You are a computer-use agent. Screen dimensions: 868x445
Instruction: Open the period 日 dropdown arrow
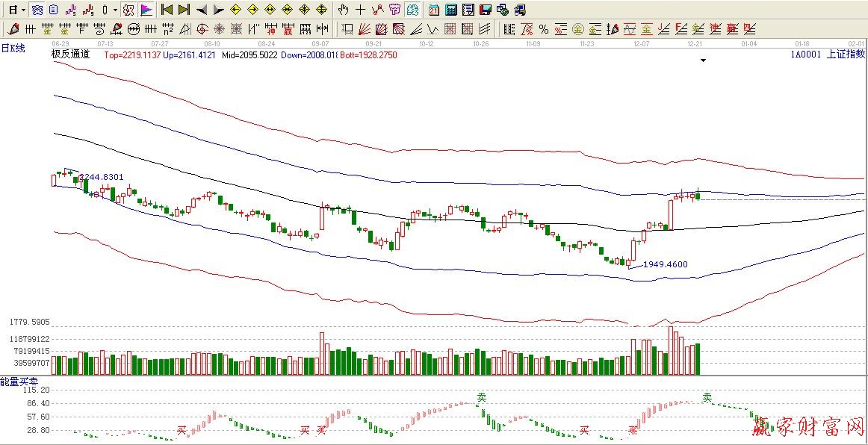coord(23,10)
